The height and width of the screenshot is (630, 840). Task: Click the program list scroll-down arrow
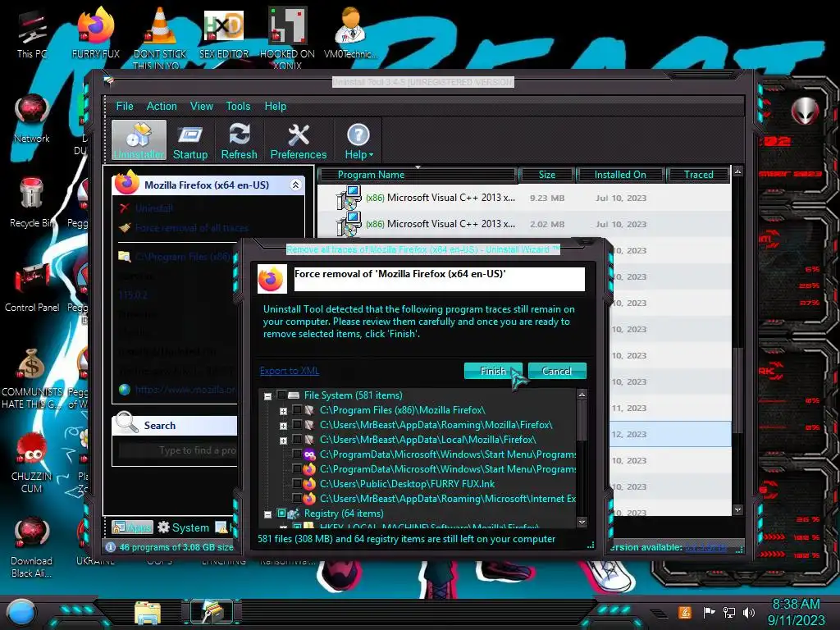coord(737,510)
